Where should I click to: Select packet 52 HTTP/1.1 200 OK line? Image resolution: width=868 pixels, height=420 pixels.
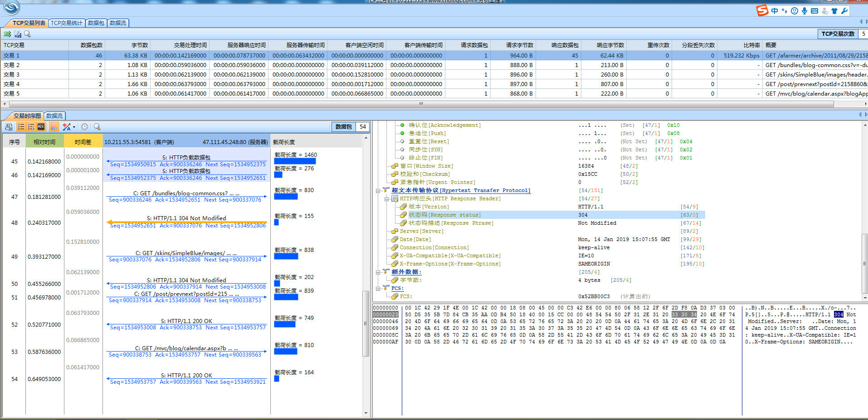[186, 324]
